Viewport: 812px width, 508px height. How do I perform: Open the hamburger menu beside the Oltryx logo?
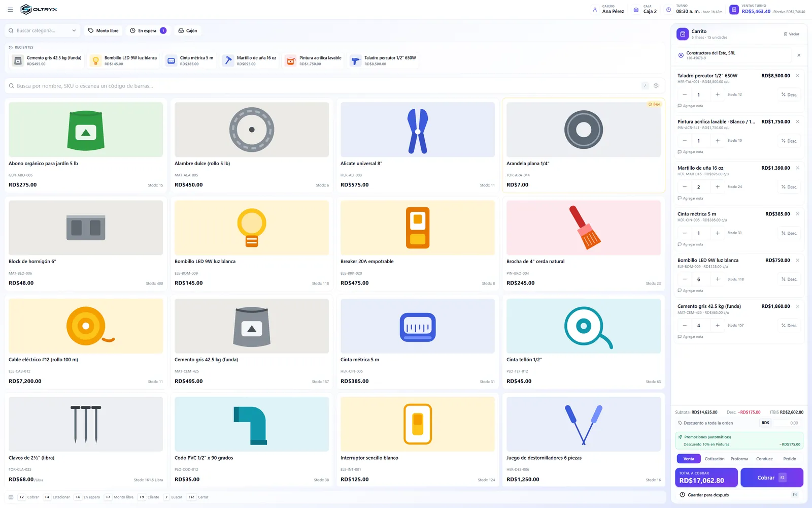pyautogui.click(x=10, y=10)
